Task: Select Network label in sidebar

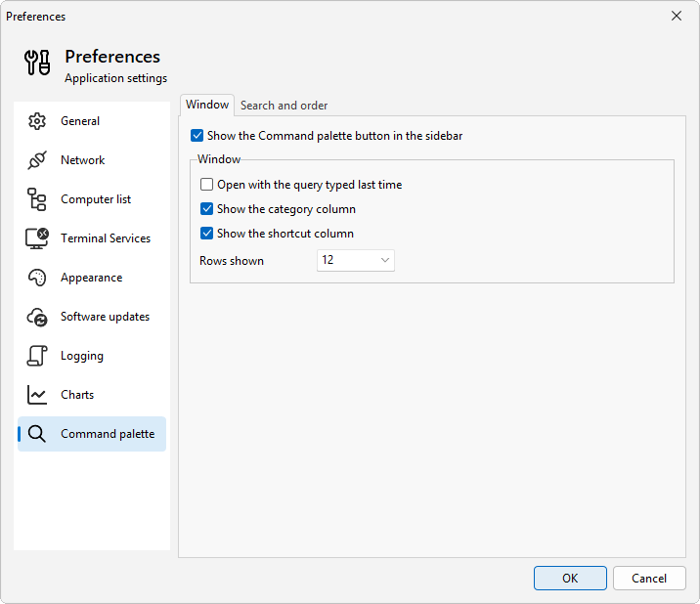Action: click(82, 160)
